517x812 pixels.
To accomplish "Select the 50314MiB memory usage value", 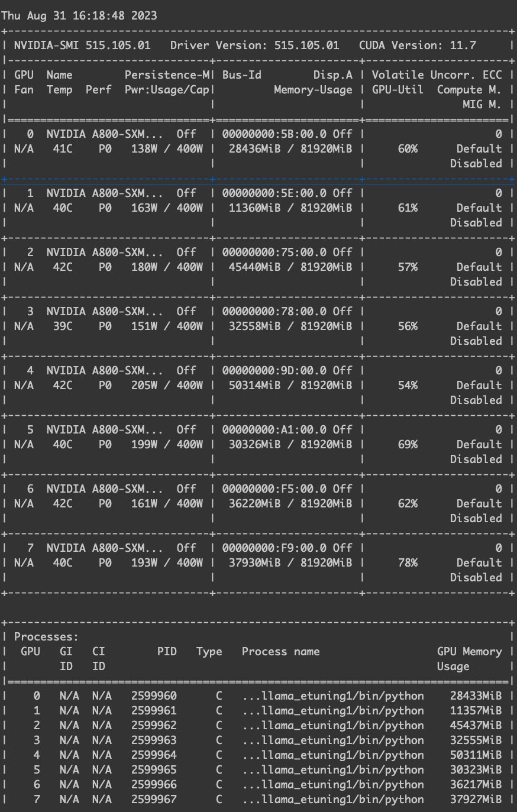I will [254, 386].
